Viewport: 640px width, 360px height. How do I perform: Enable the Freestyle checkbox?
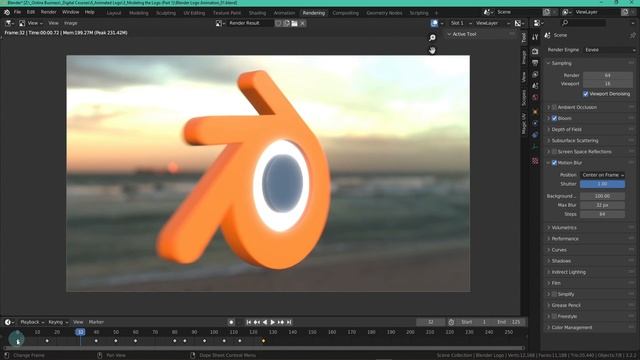554,316
